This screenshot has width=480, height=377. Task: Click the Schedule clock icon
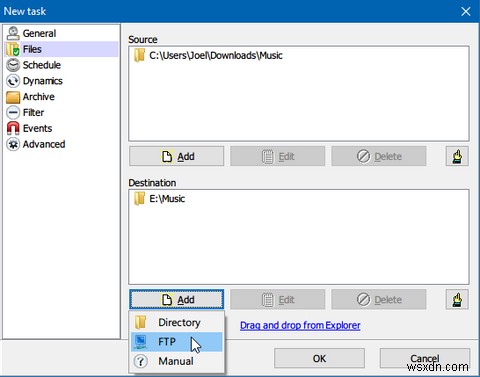(x=13, y=65)
